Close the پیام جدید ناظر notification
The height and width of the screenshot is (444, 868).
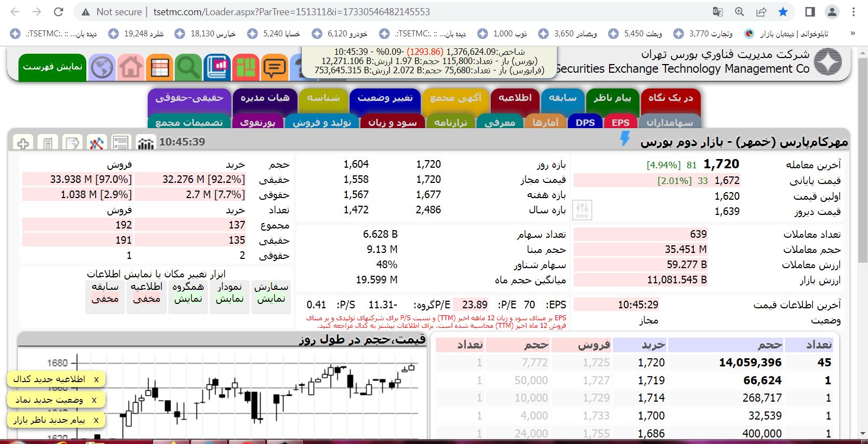click(96, 420)
